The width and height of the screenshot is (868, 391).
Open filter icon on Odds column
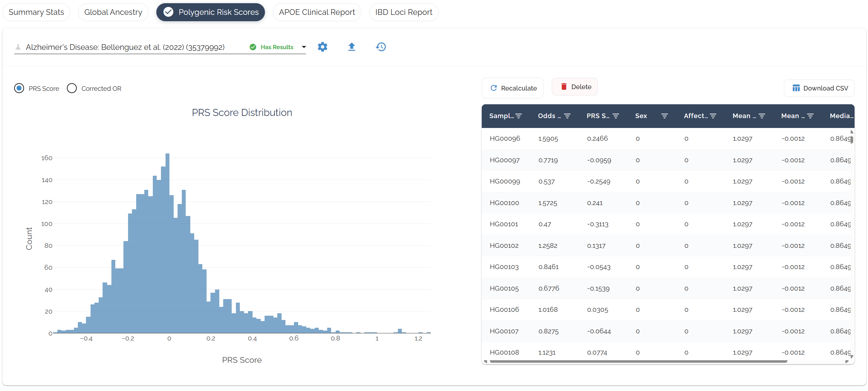567,116
